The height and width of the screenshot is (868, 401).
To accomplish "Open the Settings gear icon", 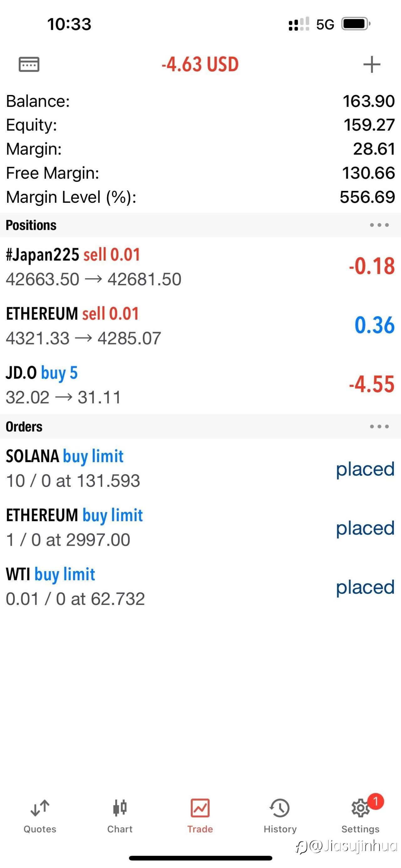I will tap(360, 808).
